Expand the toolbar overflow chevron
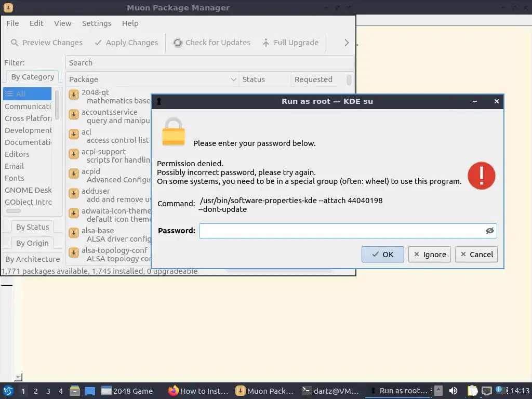532x399 pixels. pyautogui.click(x=347, y=43)
